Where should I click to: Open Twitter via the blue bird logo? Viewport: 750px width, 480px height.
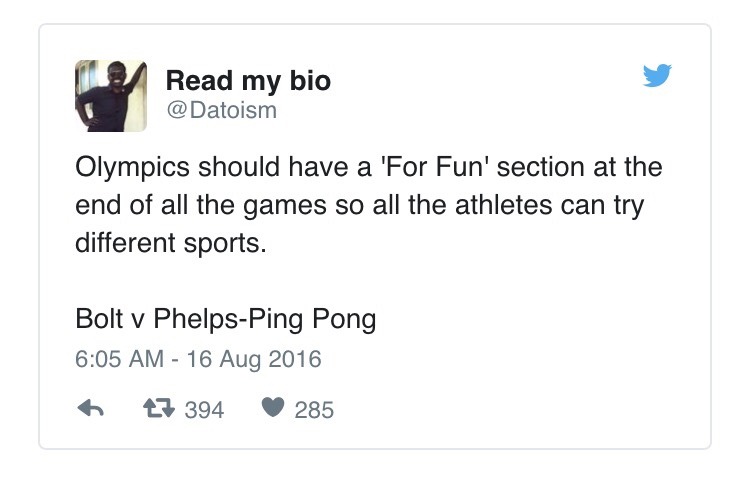pos(657,76)
